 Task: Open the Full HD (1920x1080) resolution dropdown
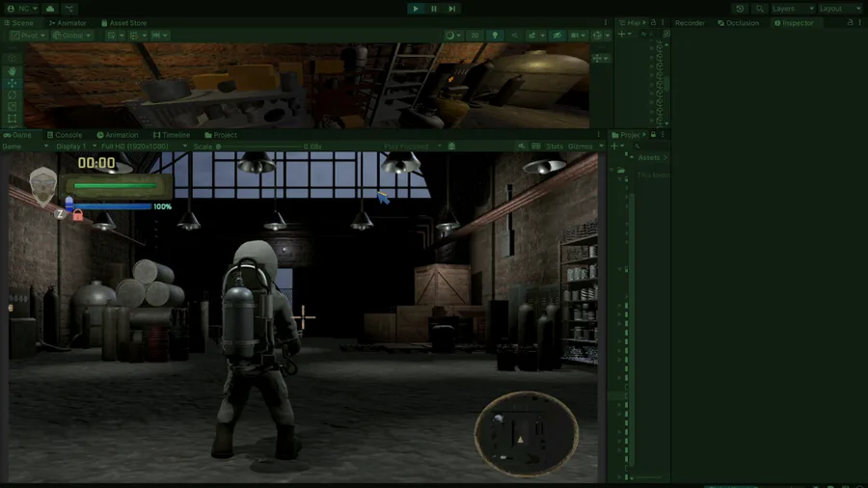point(144,147)
